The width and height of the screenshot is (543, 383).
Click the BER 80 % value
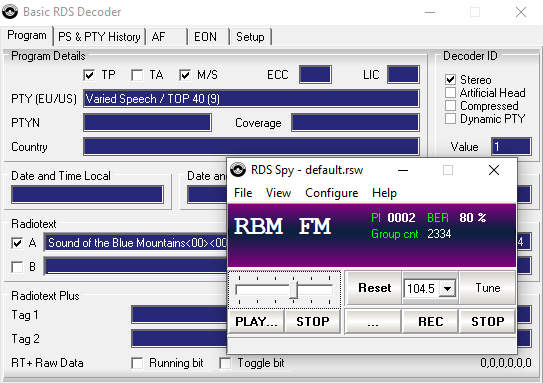(473, 218)
